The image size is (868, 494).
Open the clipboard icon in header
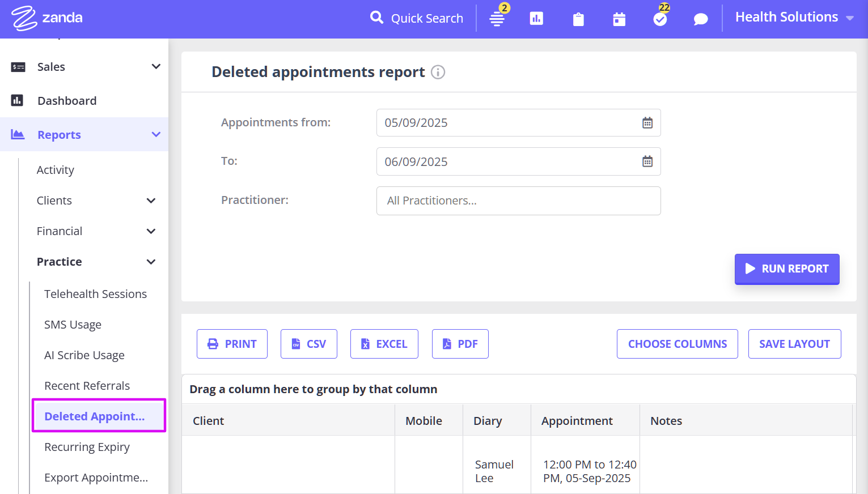click(578, 19)
